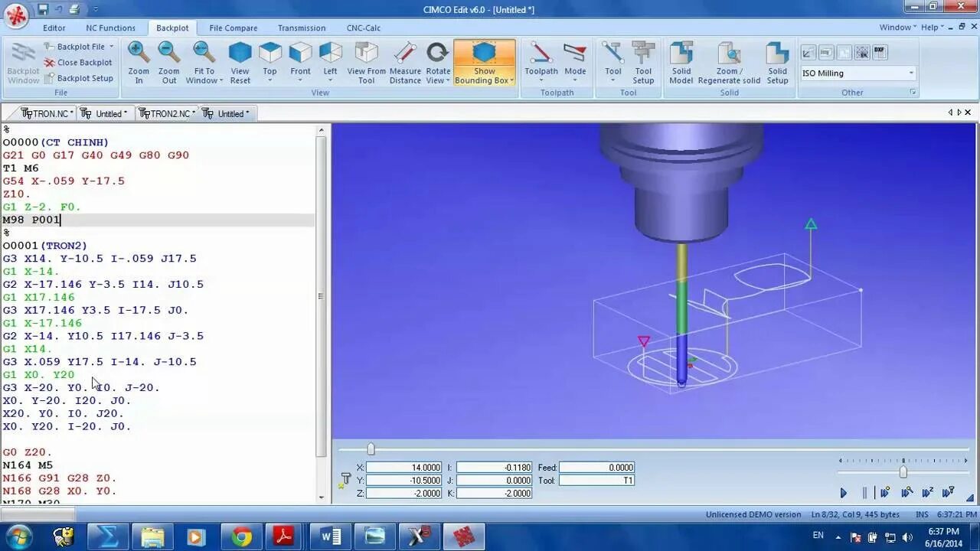Image resolution: width=980 pixels, height=551 pixels.
Task: Click Close Backplot
Action: 78,63
